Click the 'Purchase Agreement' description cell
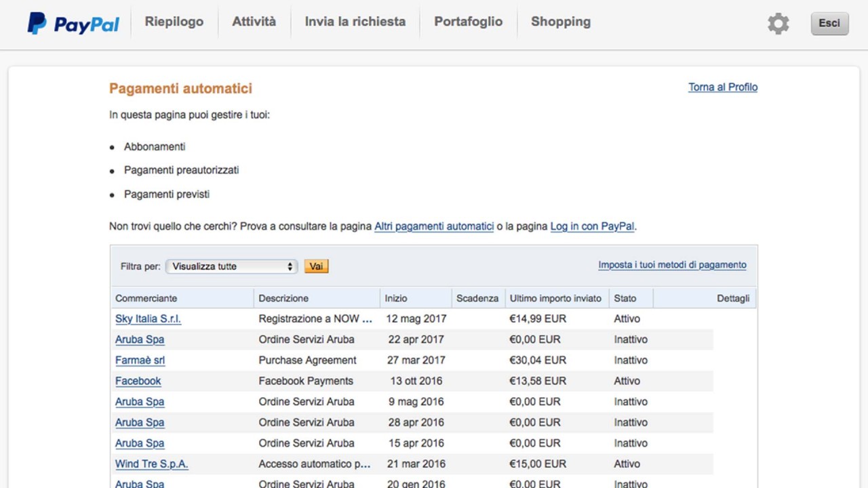 tap(307, 361)
